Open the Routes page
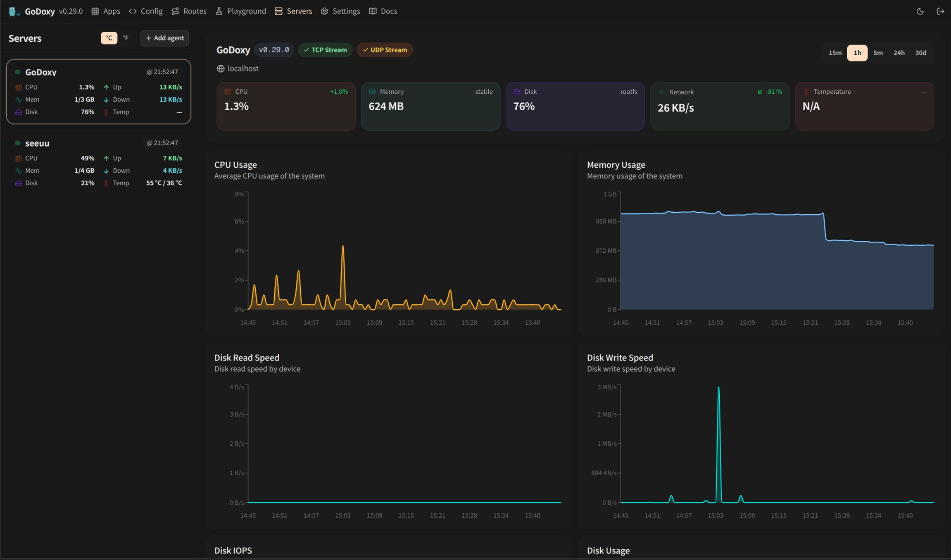The height and width of the screenshot is (560, 951). click(189, 11)
